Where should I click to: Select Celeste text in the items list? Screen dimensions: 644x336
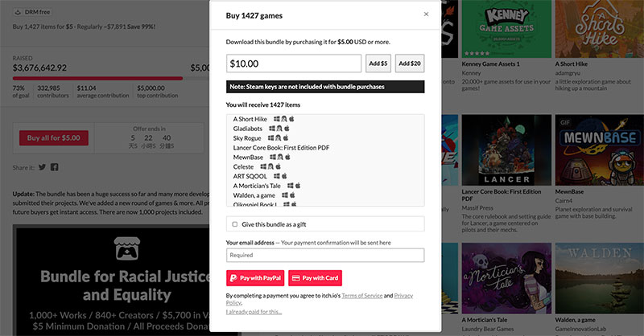pyautogui.click(x=243, y=166)
